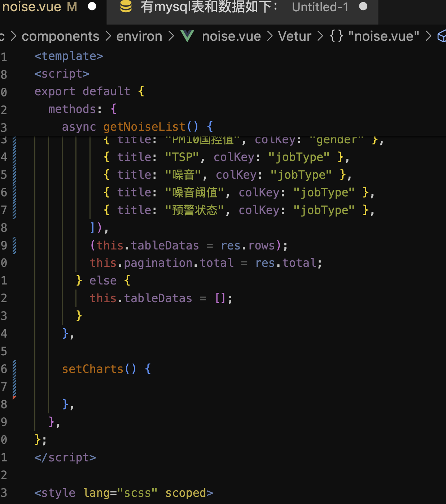
Task: Click the lang="scss" attribute
Action: [x=121, y=493]
